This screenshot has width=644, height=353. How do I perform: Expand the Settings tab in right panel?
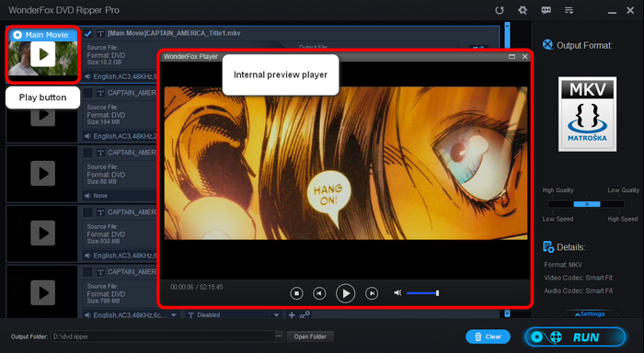[590, 314]
